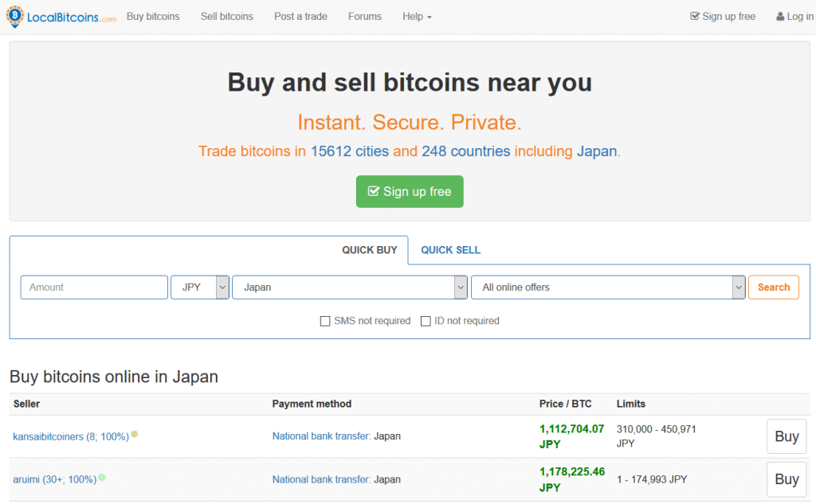The height and width of the screenshot is (504, 816).
Task: Click the Japan link in hero text
Action: pyautogui.click(x=596, y=150)
